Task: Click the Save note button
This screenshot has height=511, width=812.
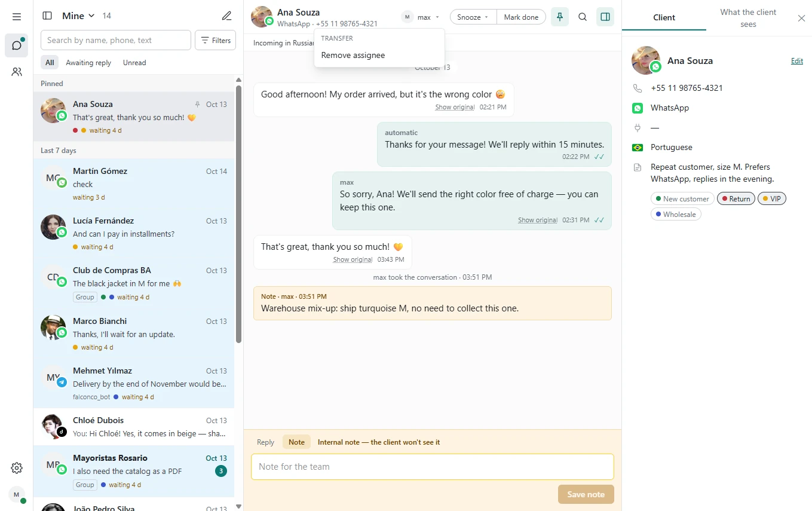Action: 586,494
